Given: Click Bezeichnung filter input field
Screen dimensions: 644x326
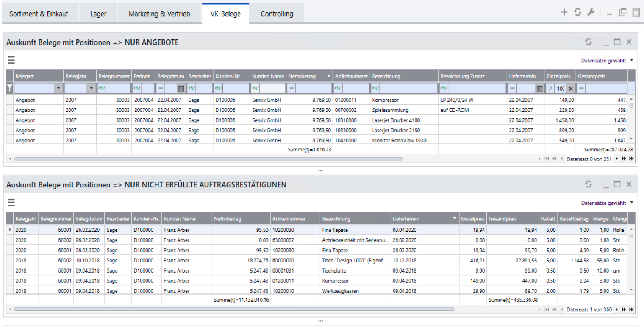Looking at the screenshot, I should (409, 88).
